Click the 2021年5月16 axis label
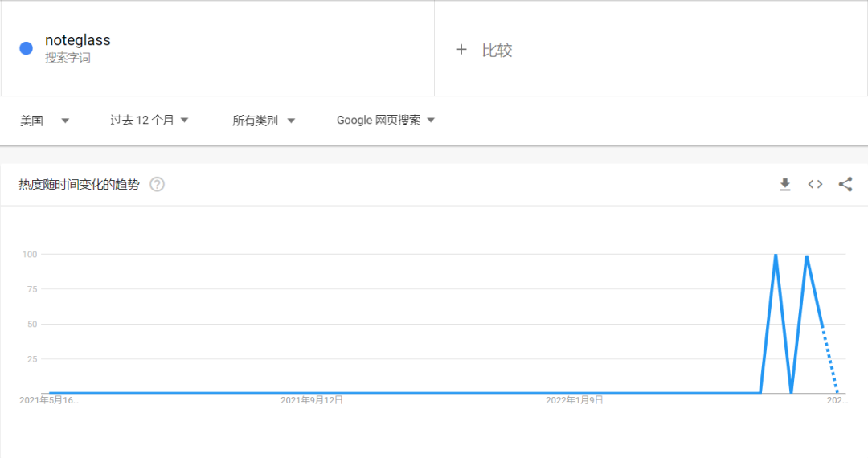Image resolution: width=868 pixels, height=458 pixels. click(49, 400)
